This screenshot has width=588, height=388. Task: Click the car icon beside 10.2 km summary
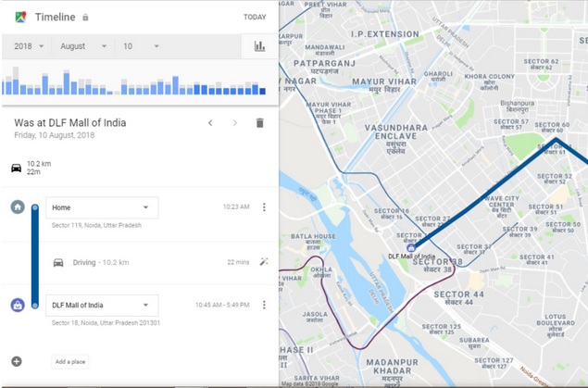16,168
